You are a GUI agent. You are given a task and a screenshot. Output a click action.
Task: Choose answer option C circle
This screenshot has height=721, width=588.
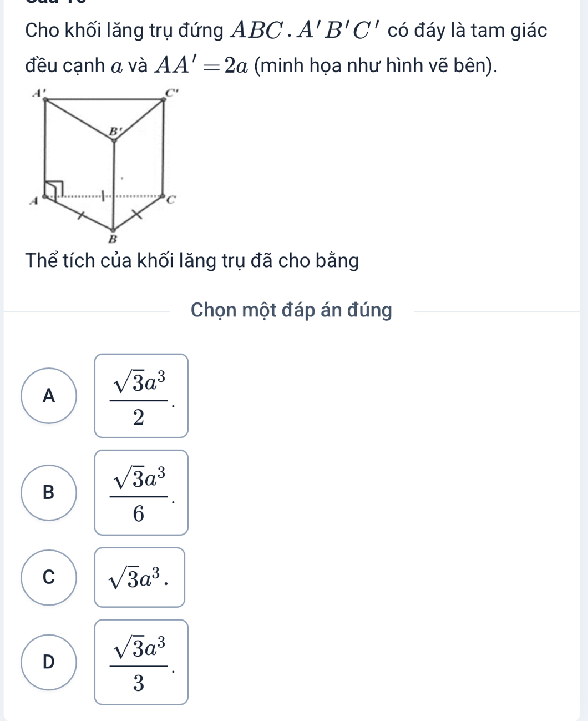49,577
